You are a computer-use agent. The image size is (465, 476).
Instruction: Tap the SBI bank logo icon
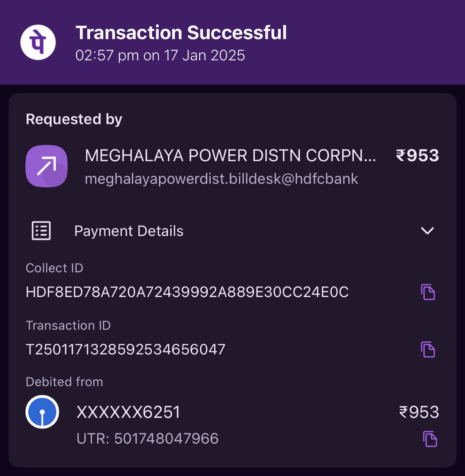tap(42, 412)
